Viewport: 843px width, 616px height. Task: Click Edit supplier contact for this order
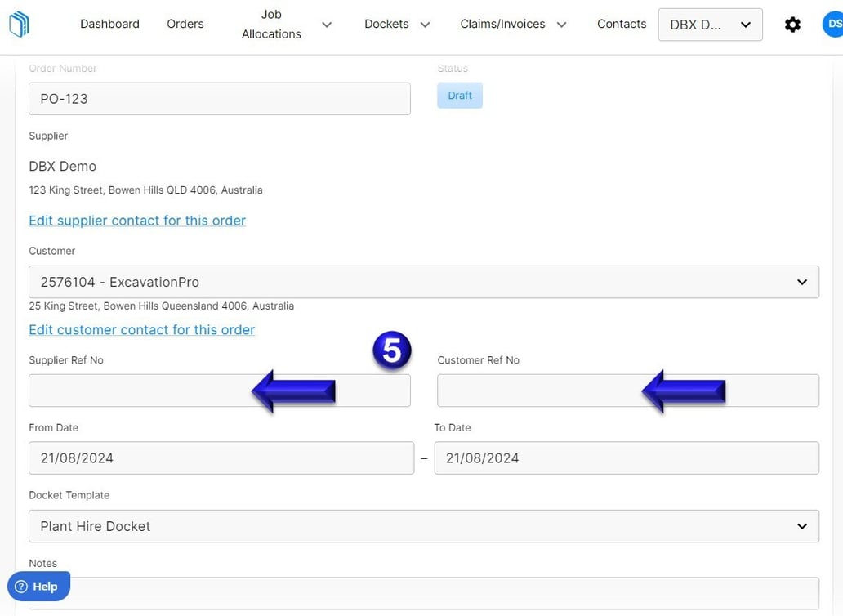click(x=136, y=221)
